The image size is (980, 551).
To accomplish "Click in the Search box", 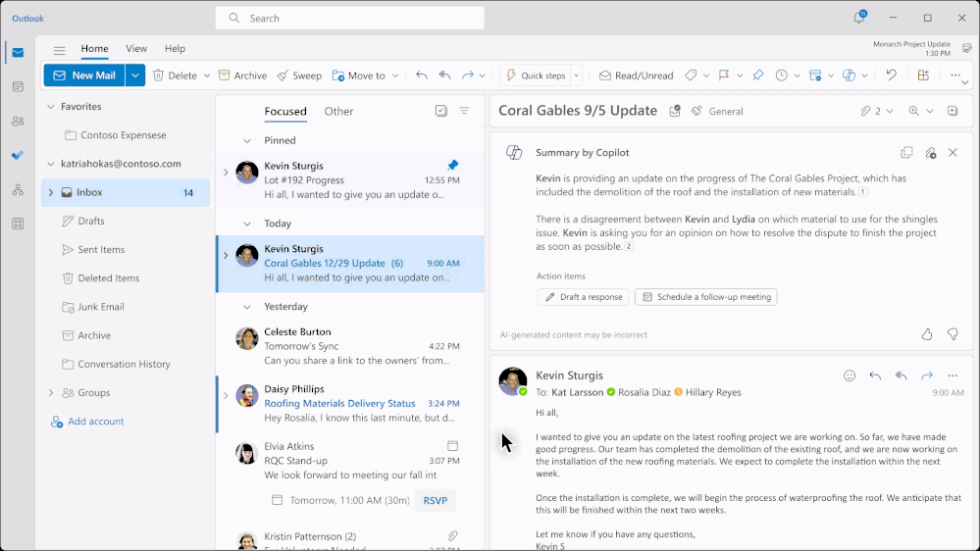I will [x=350, y=18].
